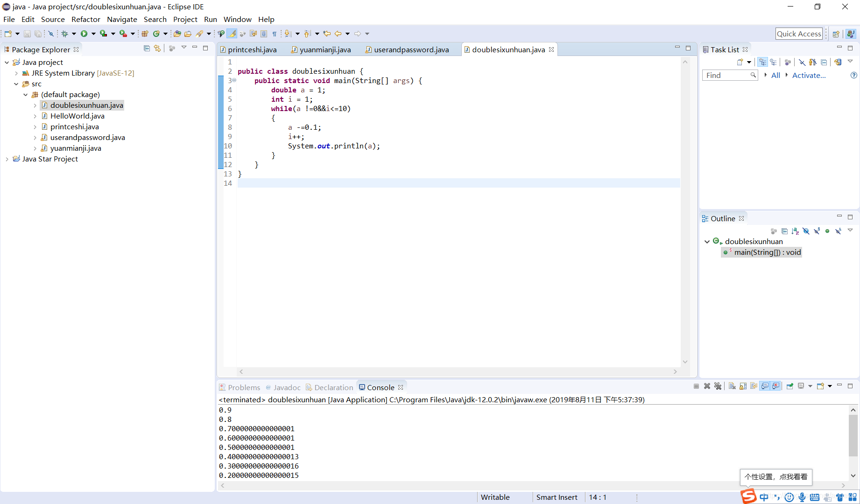Click the Open Type toolbar icon
The width and height of the screenshot is (860, 504).
pyautogui.click(x=177, y=34)
